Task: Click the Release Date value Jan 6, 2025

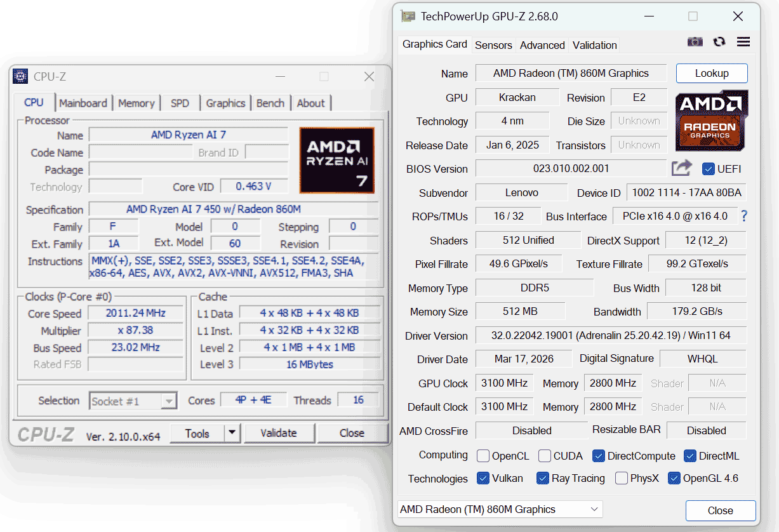Action: [512, 145]
